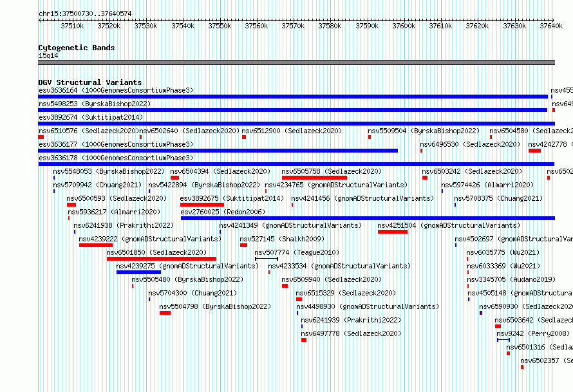Click the nsv5548053 ByrskaBishop2022 variant label
This screenshot has width=573, height=392.
[x=109, y=171]
